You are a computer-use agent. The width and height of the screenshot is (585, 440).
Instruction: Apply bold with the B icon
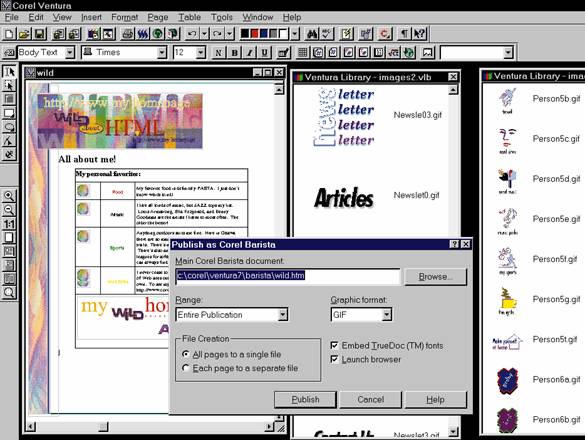point(235,53)
